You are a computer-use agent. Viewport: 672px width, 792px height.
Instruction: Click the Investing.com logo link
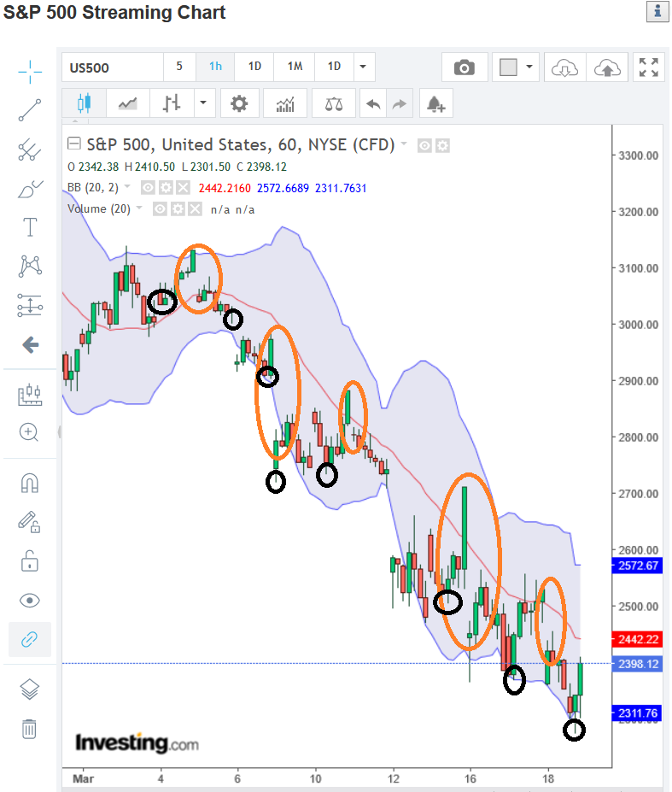pyautogui.click(x=137, y=743)
